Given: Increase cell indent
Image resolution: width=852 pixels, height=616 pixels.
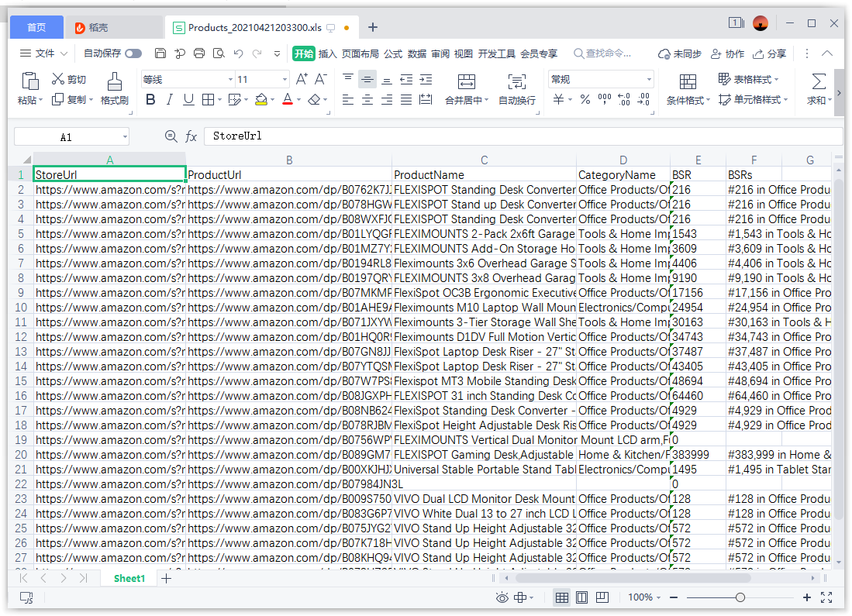Looking at the screenshot, I should click(426, 79).
